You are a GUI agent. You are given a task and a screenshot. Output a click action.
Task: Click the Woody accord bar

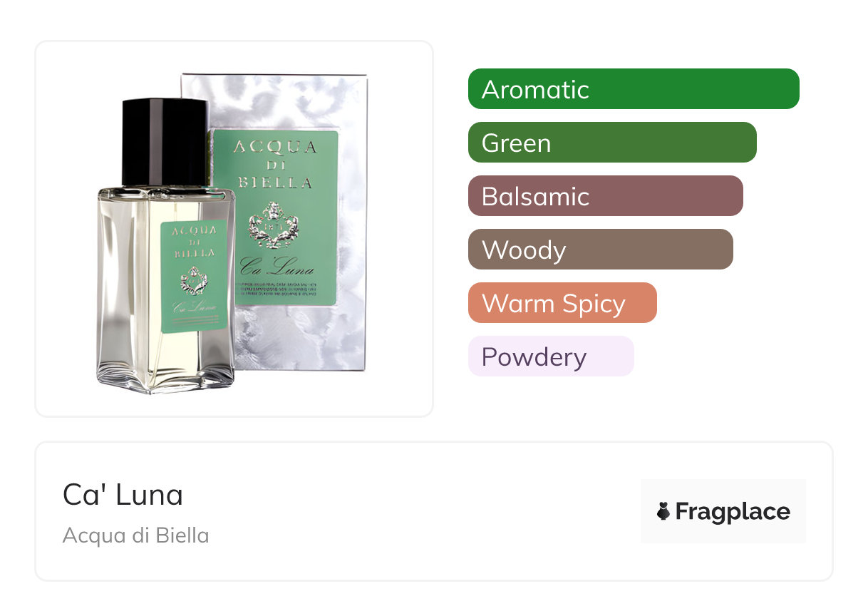tap(601, 250)
